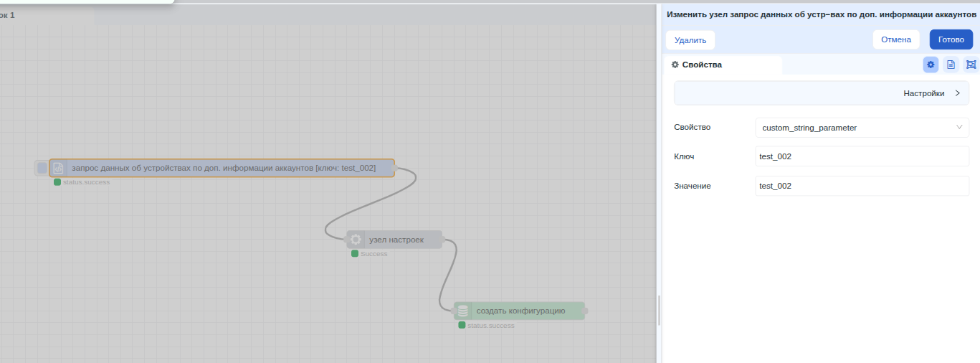Screen dimensions: 980x363
Task: Open the custom_string_parameter property dropdown
Action: [x=862, y=128]
